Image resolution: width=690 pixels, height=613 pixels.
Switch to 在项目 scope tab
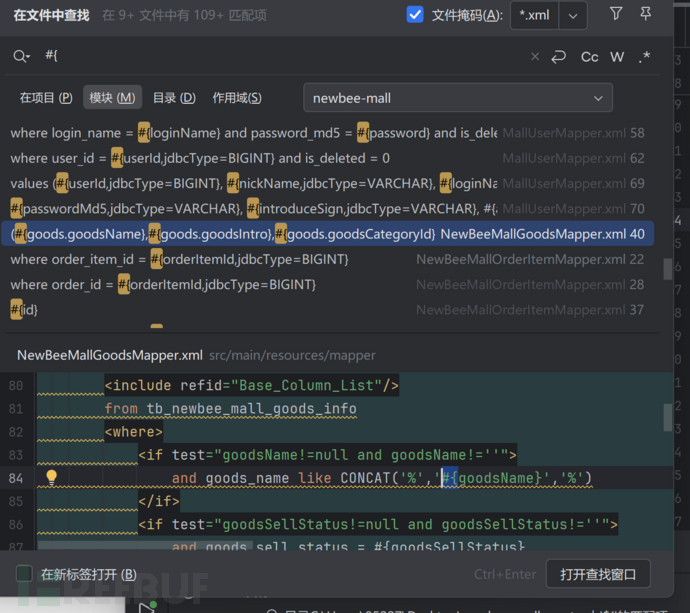(x=46, y=98)
